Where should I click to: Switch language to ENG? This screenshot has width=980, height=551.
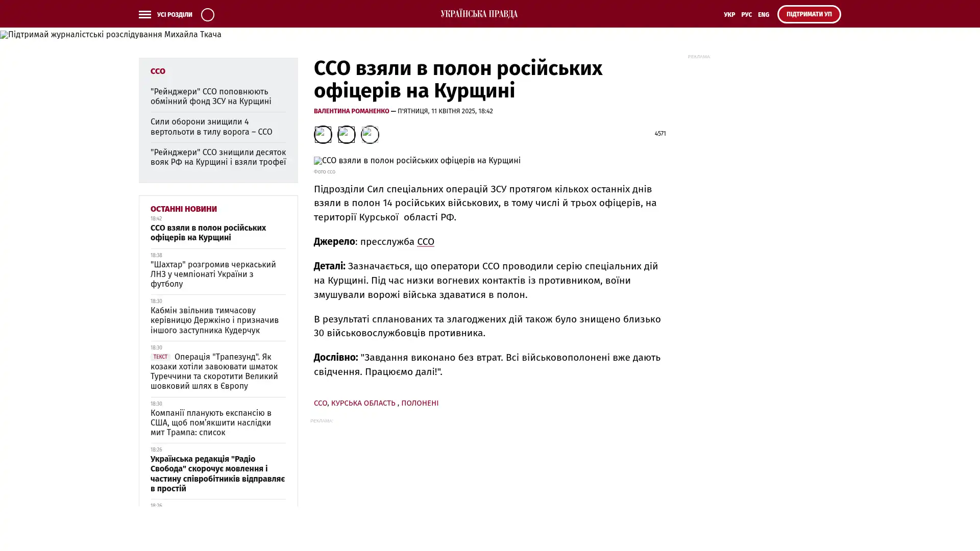pos(764,15)
